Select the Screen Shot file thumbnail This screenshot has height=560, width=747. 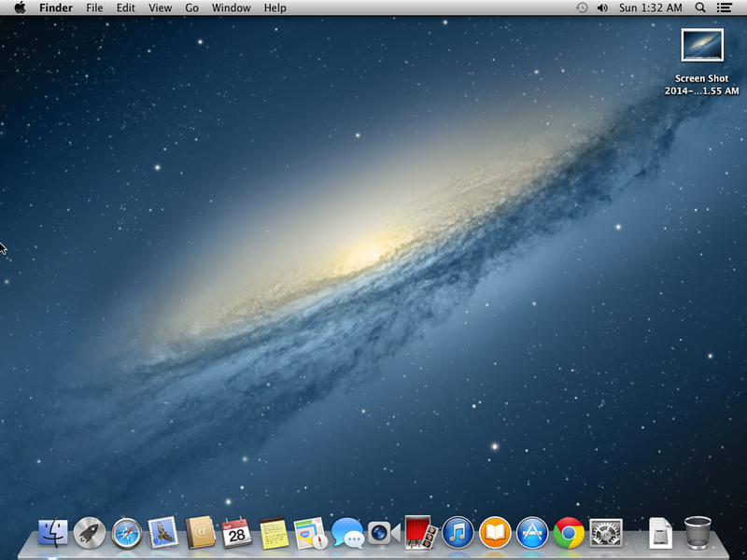(x=702, y=45)
